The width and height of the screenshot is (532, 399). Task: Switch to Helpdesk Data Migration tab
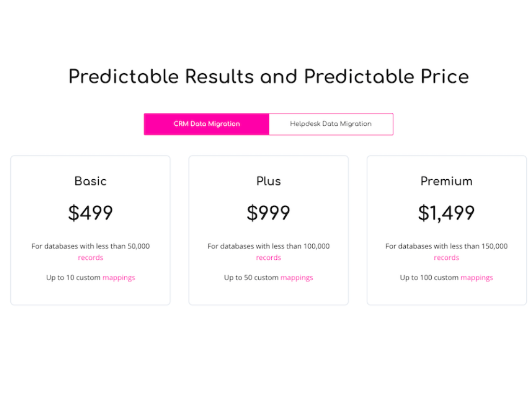[x=330, y=124]
